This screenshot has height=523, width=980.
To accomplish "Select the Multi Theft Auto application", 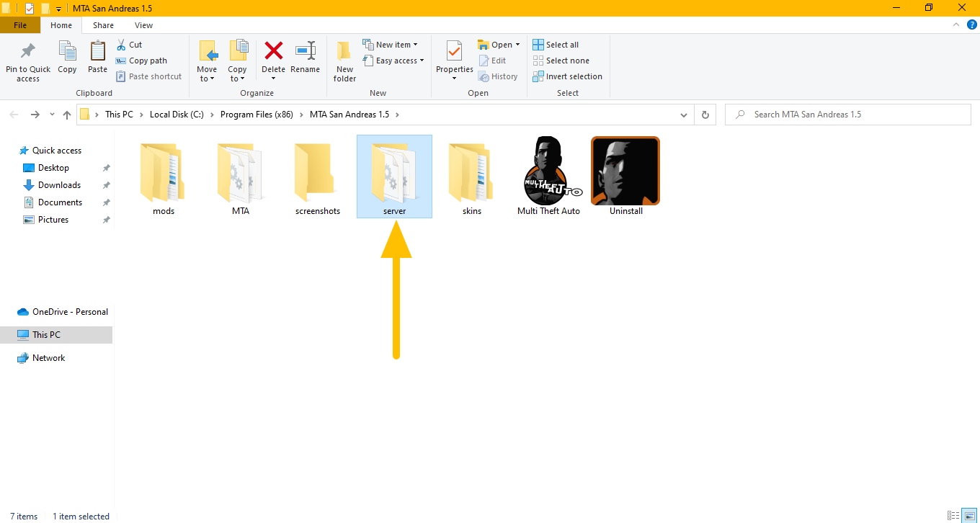I will pyautogui.click(x=549, y=176).
